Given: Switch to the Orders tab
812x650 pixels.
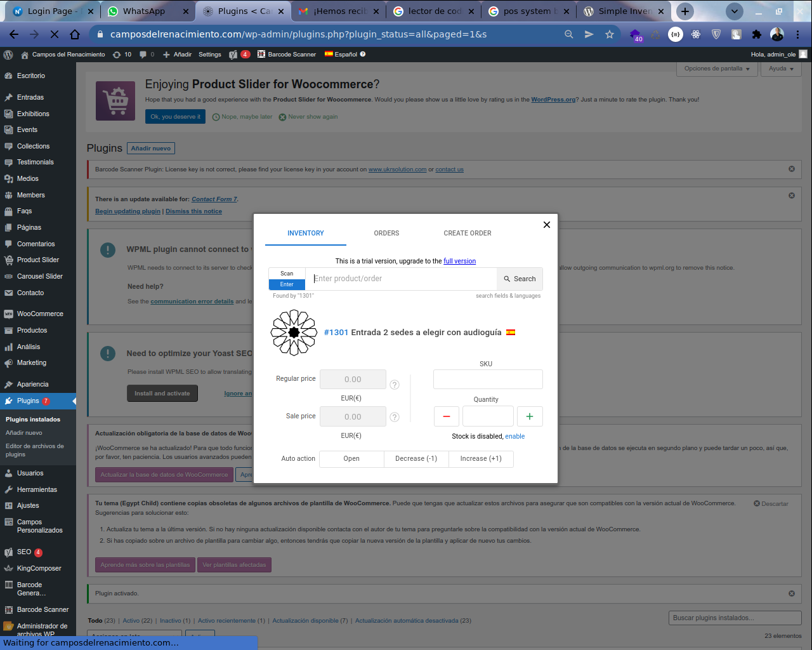Looking at the screenshot, I should 386,233.
